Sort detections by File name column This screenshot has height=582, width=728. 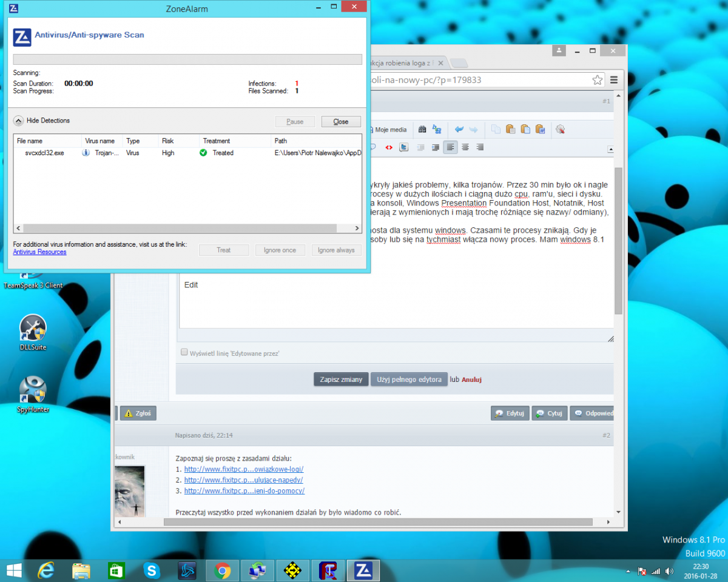click(x=48, y=141)
